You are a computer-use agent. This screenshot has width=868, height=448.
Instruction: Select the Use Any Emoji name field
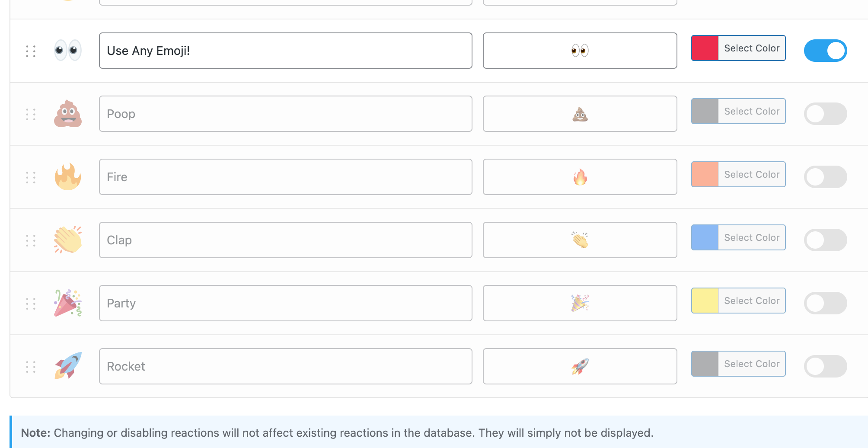[x=285, y=51]
